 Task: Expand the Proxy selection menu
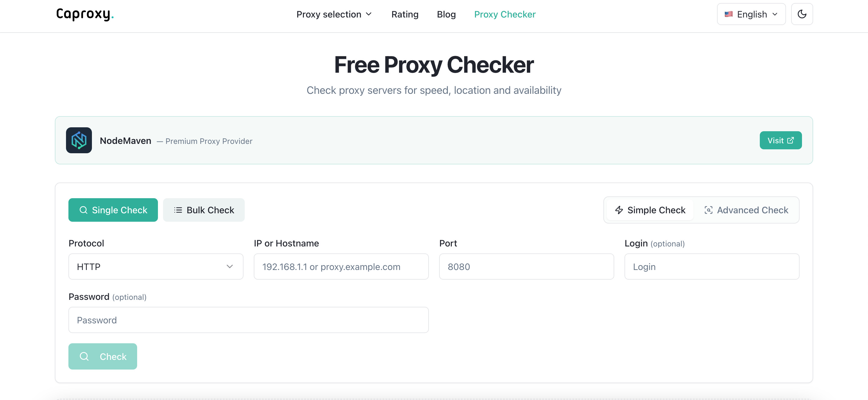tap(334, 14)
